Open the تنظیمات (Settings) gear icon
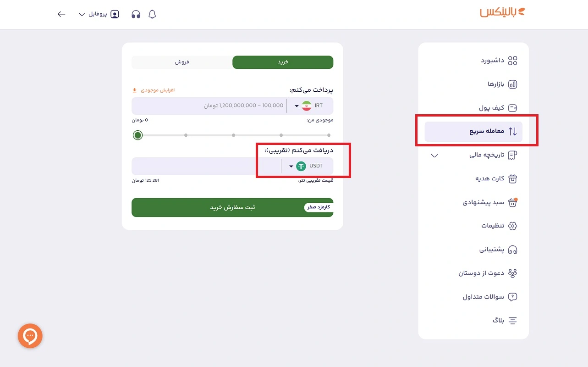 [512, 226]
